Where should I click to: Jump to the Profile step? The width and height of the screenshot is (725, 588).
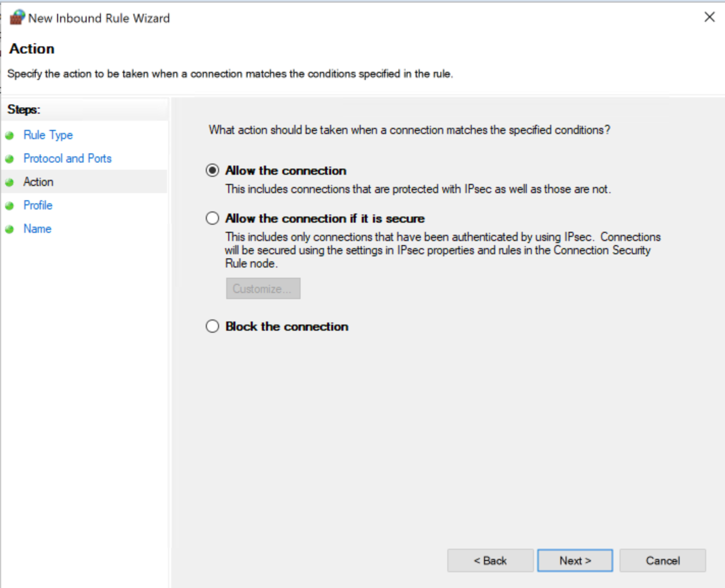[38, 205]
